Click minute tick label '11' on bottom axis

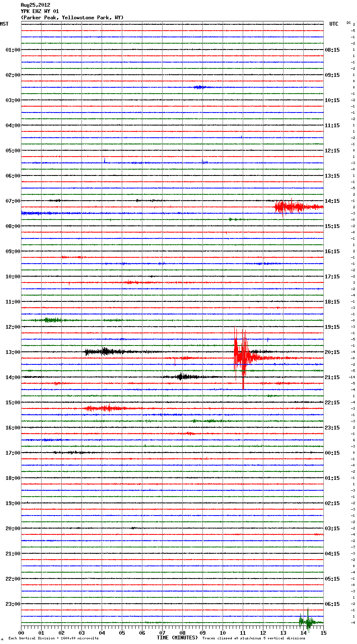tap(243, 633)
